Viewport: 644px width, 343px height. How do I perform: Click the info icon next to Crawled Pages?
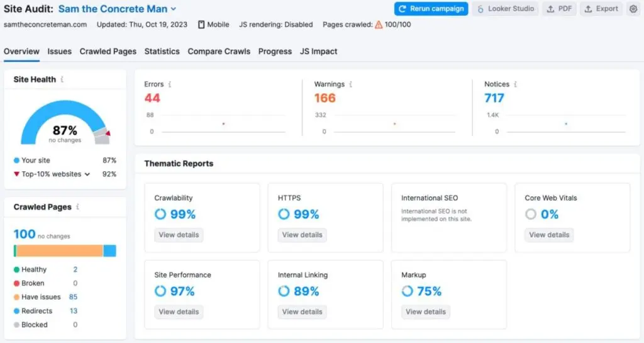click(x=78, y=207)
